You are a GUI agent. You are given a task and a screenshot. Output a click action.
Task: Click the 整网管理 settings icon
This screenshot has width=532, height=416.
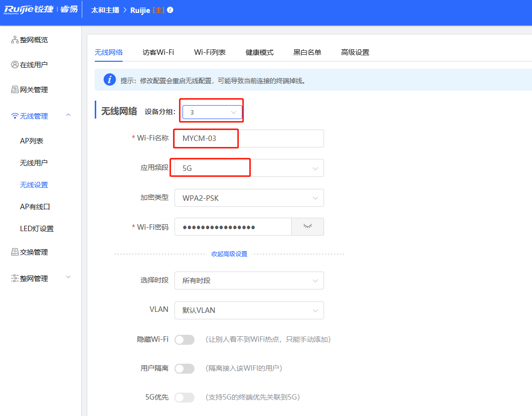click(x=14, y=278)
